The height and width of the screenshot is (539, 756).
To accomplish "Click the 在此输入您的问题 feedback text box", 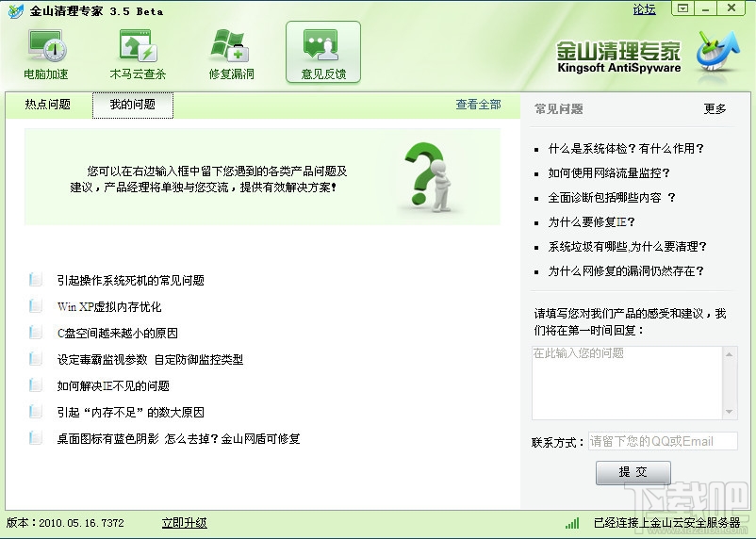I will click(627, 383).
